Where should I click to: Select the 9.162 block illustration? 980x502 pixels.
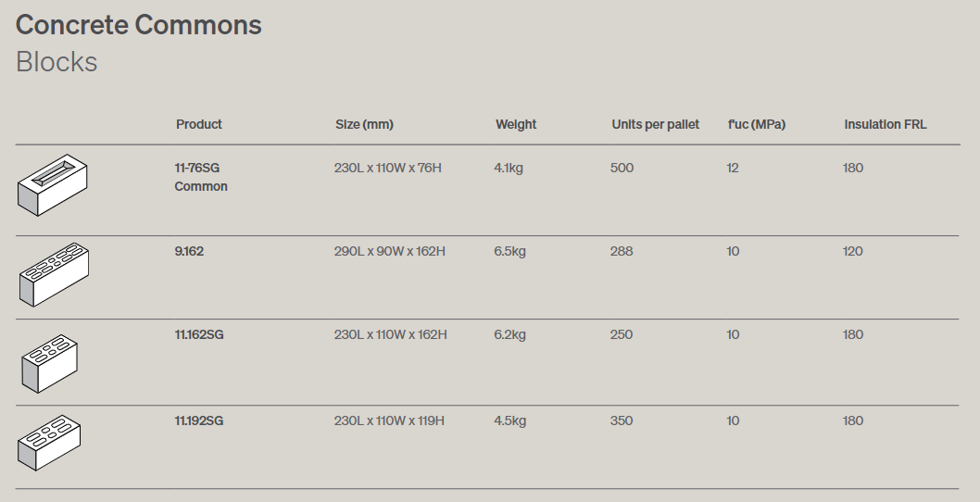(55, 274)
